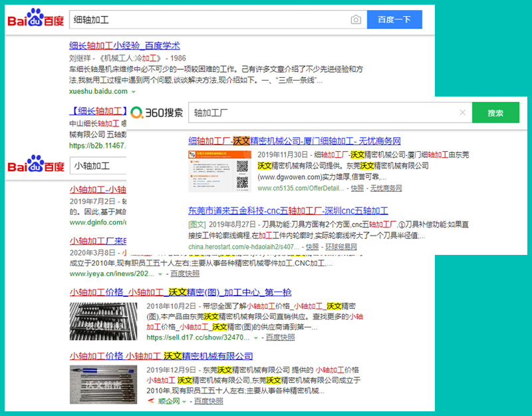Click the https://sell.d17.cc/show URL text
Screen dimensions: 532x416
tap(198, 337)
